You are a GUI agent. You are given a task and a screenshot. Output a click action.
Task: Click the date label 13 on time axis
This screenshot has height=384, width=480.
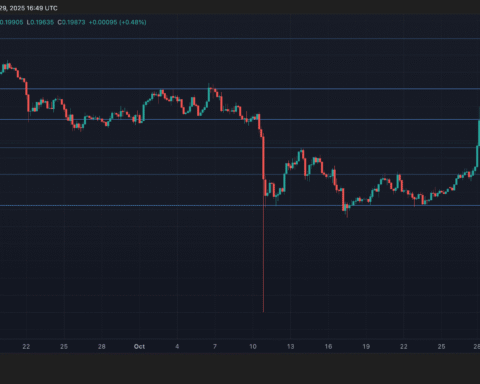pyautogui.click(x=290, y=347)
